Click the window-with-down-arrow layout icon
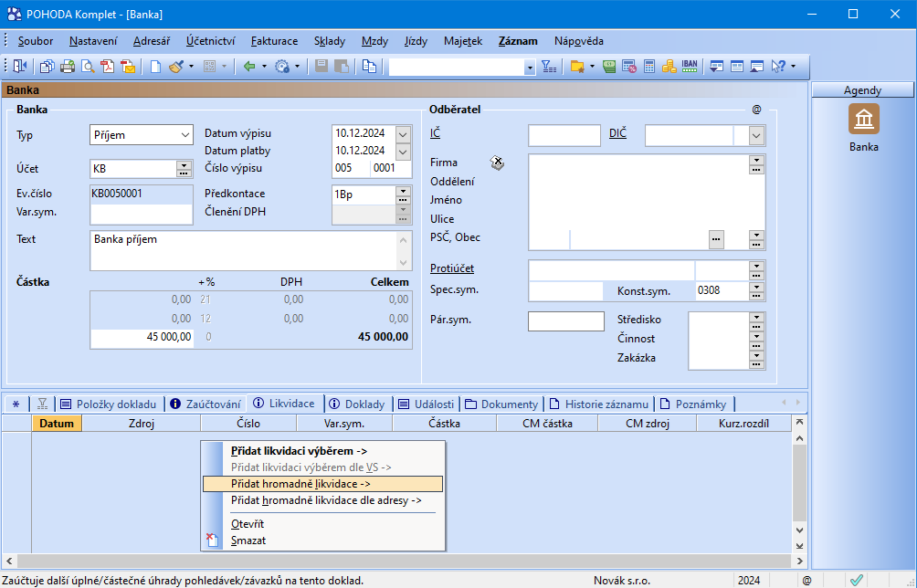Viewport: 917px width, 588px height. pyautogui.click(x=716, y=67)
